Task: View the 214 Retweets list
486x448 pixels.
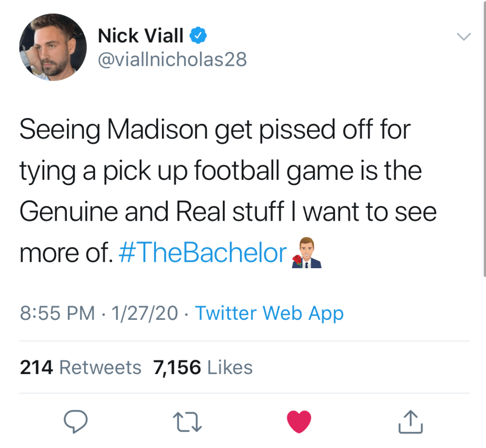Action: click(81, 367)
